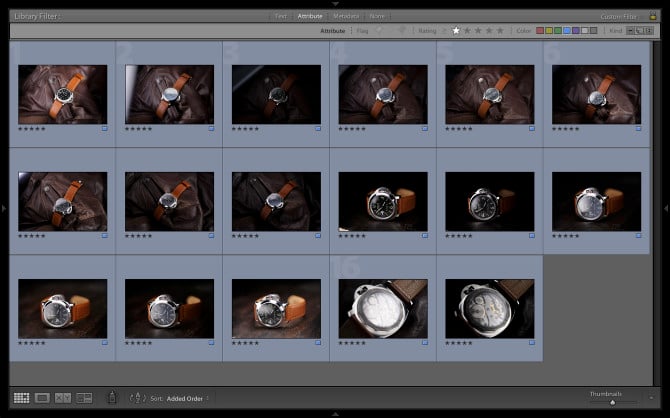This screenshot has width=670, height=418.
Task: Set the rating filter to three stars
Action: (x=478, y=30)
